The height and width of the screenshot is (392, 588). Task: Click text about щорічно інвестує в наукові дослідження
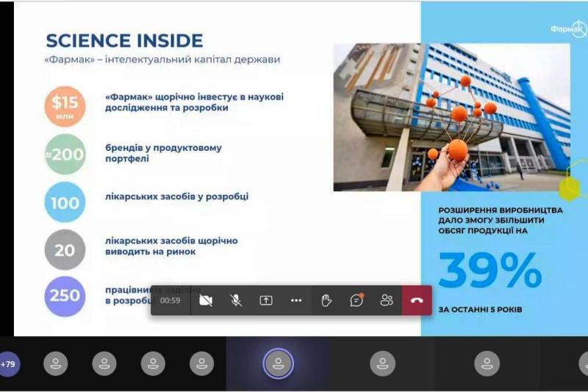pyautogui.click(x=194, y=102)
